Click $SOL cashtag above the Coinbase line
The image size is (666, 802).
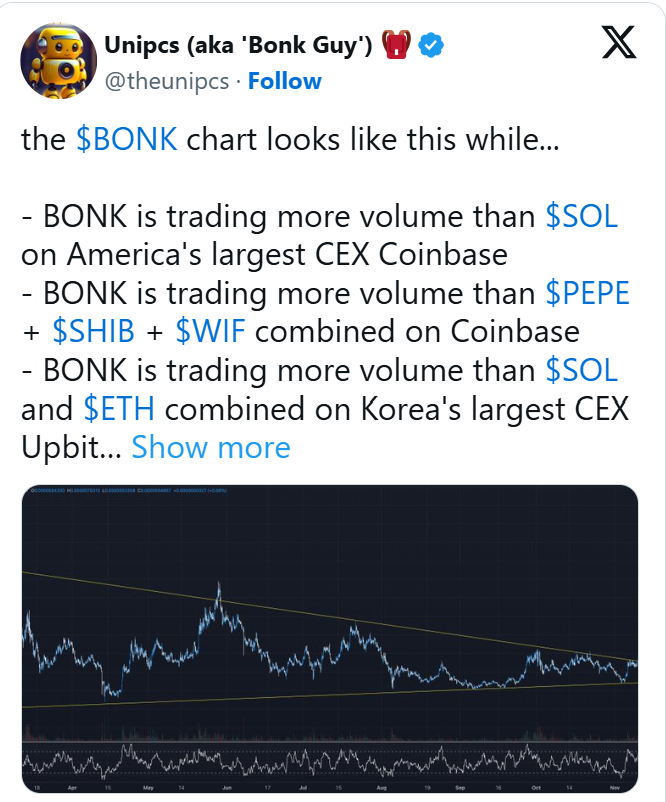582,216
